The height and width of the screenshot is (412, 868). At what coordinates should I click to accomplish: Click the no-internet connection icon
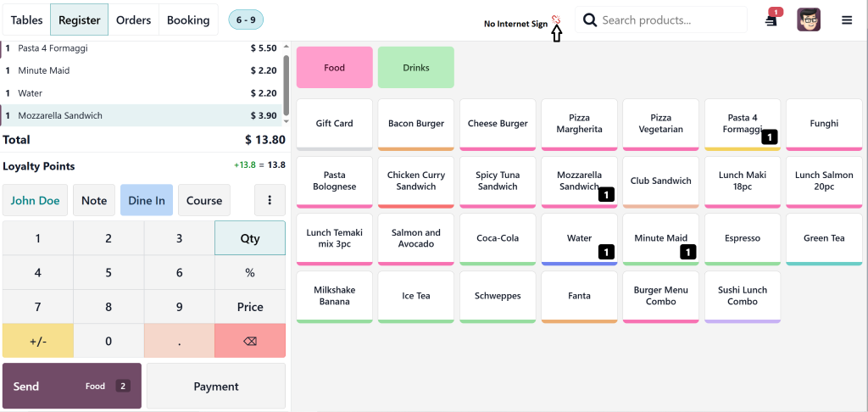556,20
